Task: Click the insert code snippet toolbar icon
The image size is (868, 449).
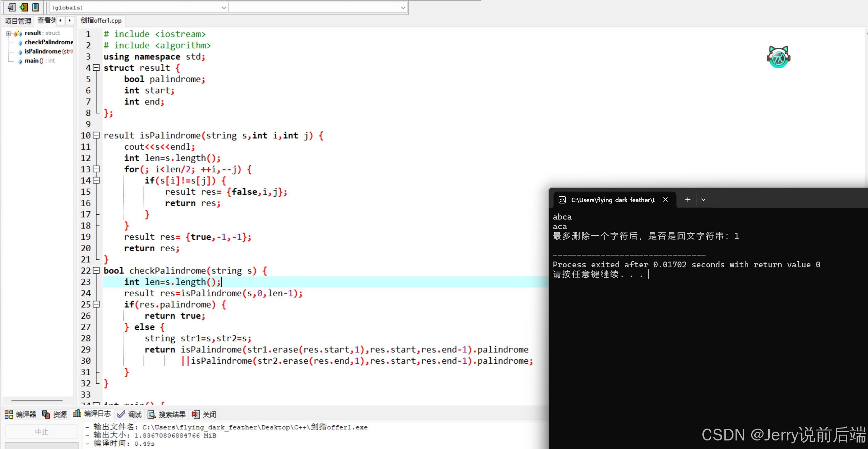Action: [x=11, y=7]
